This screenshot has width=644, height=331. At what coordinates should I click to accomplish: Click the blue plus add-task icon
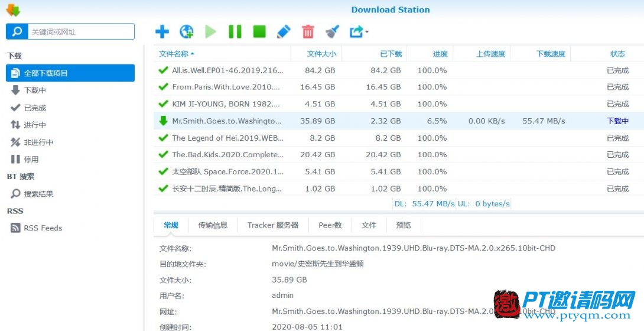[x=162, y=31]
